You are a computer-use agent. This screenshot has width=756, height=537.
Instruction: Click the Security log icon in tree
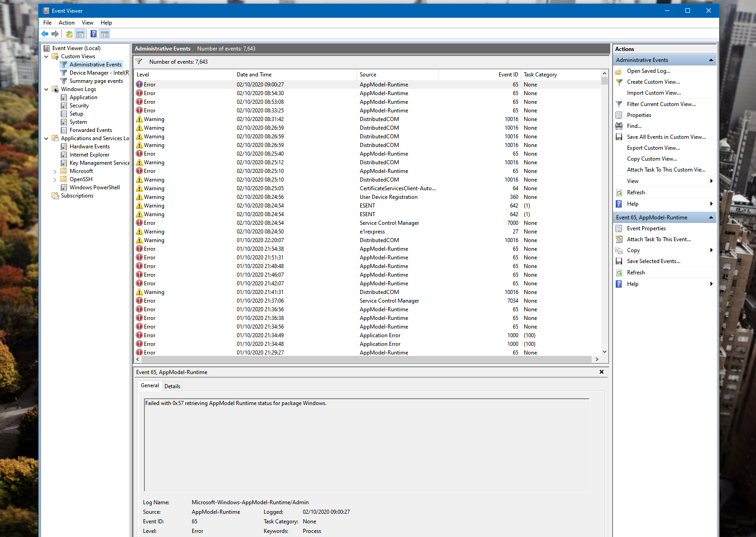(64, 106)
